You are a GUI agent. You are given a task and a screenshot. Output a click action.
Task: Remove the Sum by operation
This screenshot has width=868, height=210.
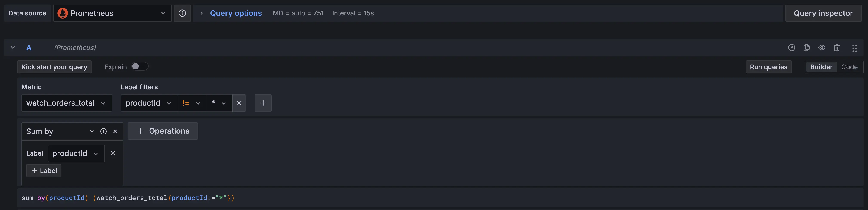click(x=115, y=131)
